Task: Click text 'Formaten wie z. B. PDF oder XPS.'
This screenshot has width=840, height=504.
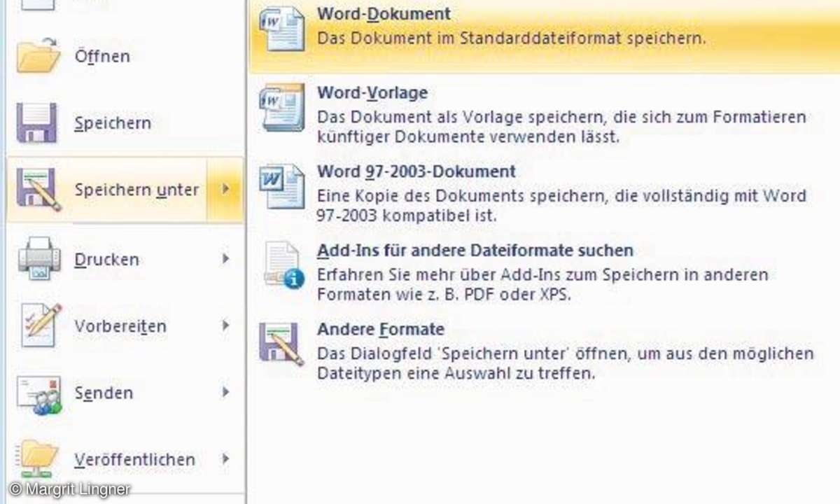Action: click(x=444, y=295)
